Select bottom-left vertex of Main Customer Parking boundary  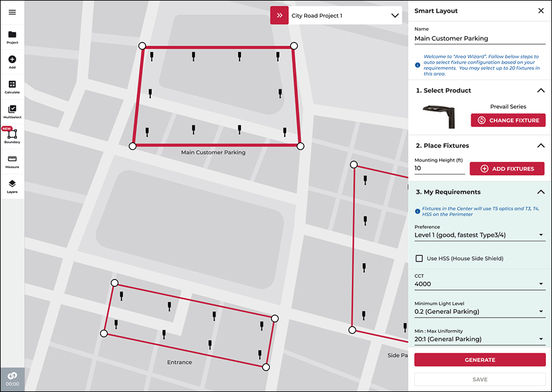(x=133, y=146)
